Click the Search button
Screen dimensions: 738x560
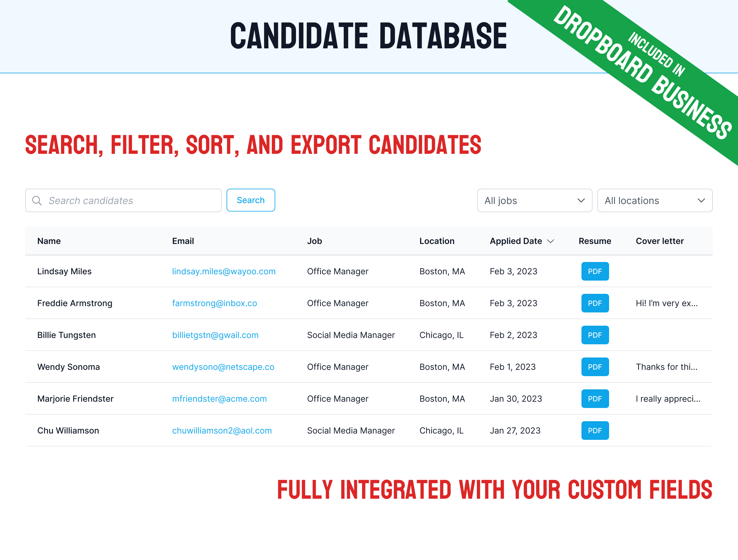pos(251,200)
